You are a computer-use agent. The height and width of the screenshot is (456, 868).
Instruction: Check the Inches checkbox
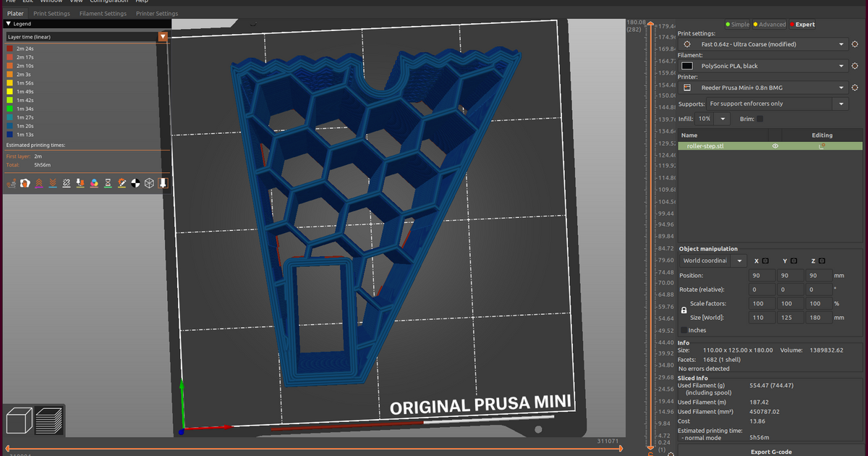coord(684,330)
